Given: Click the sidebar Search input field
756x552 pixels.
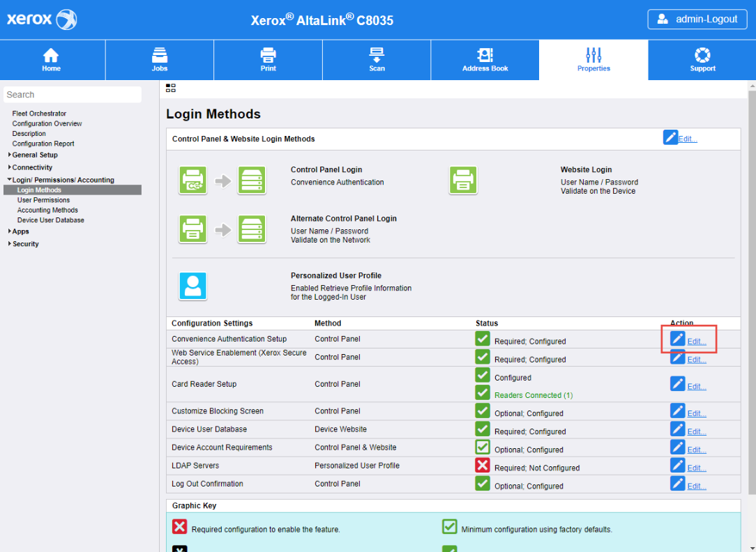Looking at the screenshot, I should click(x=73, y=95).
